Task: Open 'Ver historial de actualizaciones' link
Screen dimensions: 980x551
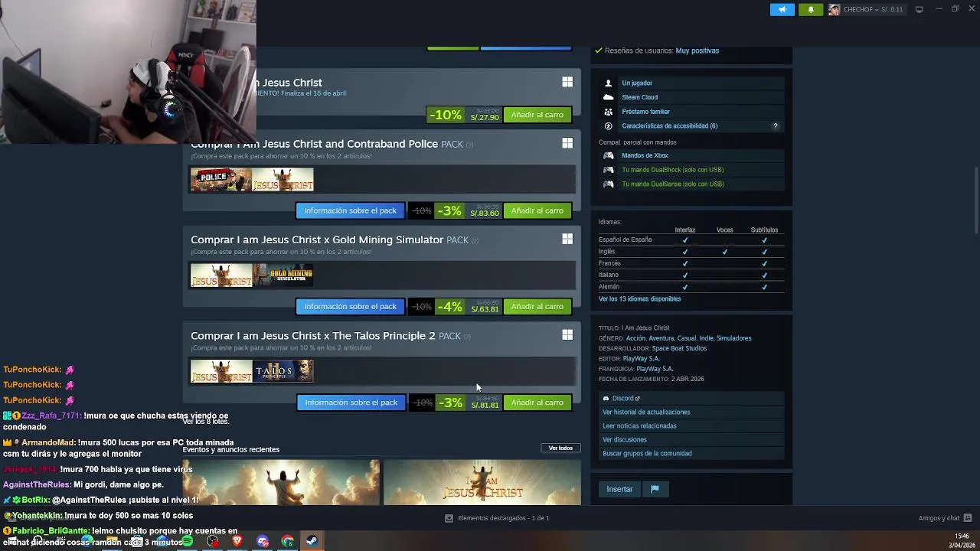Action: [646, 412]
